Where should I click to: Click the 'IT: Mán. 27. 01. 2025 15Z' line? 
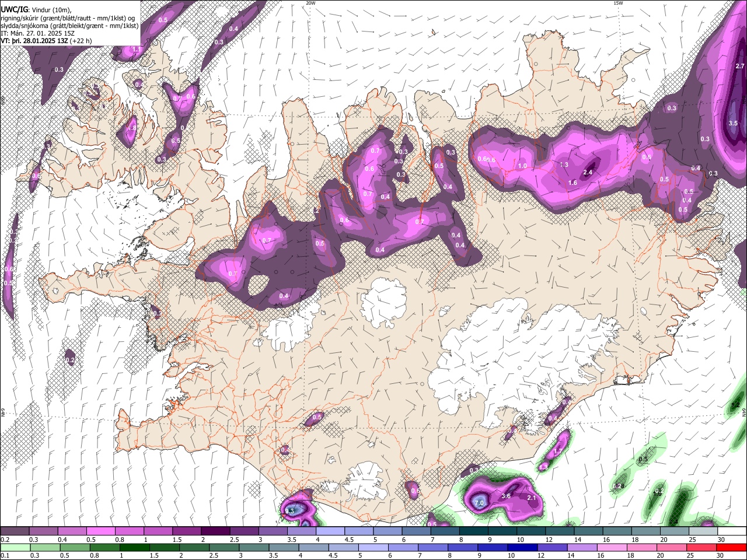pyautogui.click(x=37, y=33)
